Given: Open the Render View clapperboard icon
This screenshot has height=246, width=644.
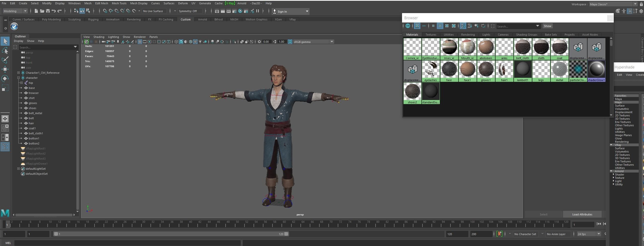Looking at the screenshot, I should [x=217, y=11].
